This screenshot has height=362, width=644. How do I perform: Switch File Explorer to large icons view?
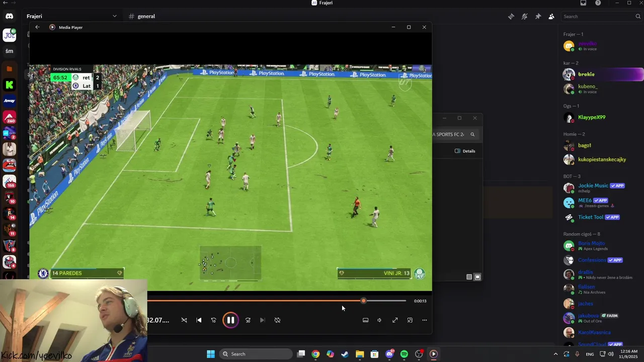click(477, 277)
